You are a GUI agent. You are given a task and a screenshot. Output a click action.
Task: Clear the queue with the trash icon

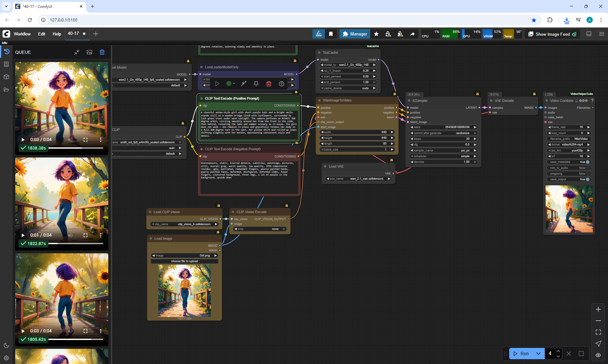(102, 52)
